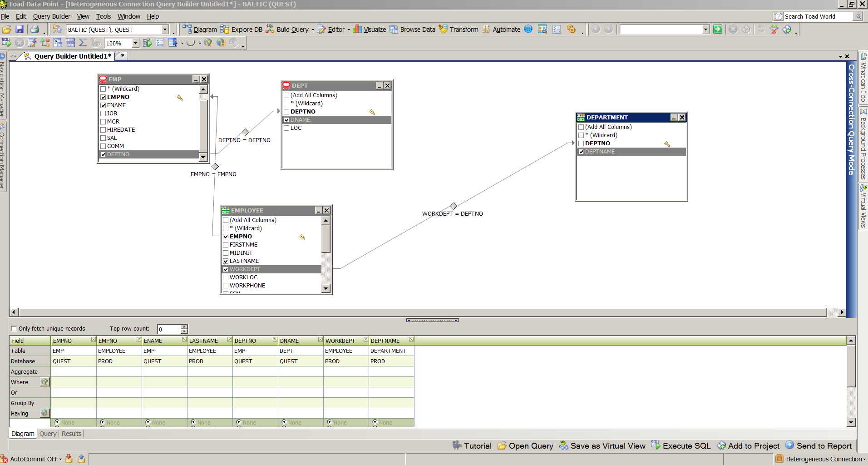
Task: Click the Sigma aggregate icon
Action: click(x=83, y=43)
